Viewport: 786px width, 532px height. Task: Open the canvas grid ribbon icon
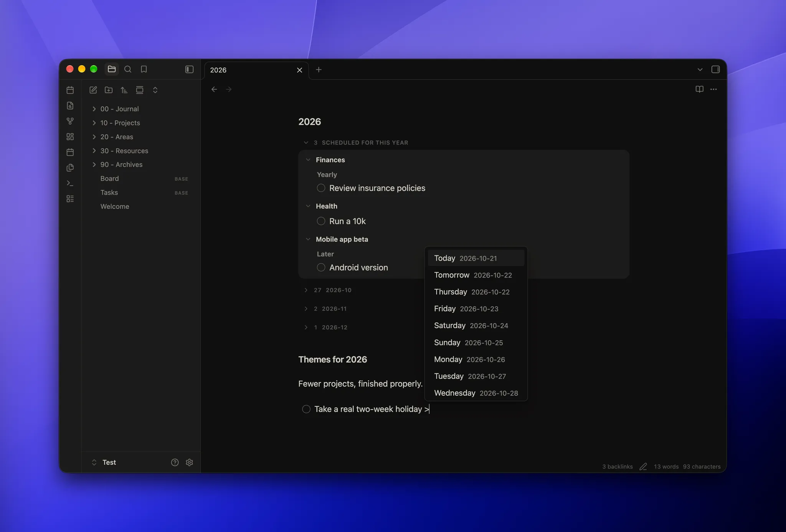pyautogui.click(x=70, y=137)
